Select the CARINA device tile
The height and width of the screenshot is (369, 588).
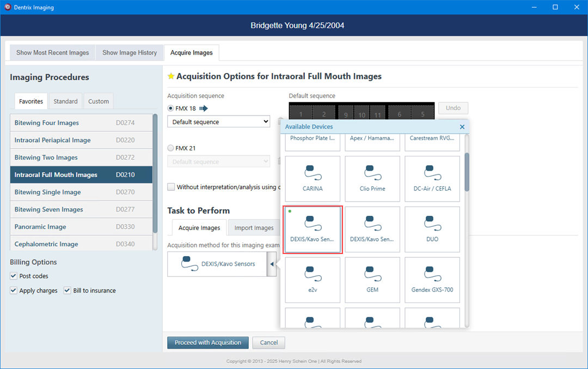pyautogui.click(x=313, y=179)
